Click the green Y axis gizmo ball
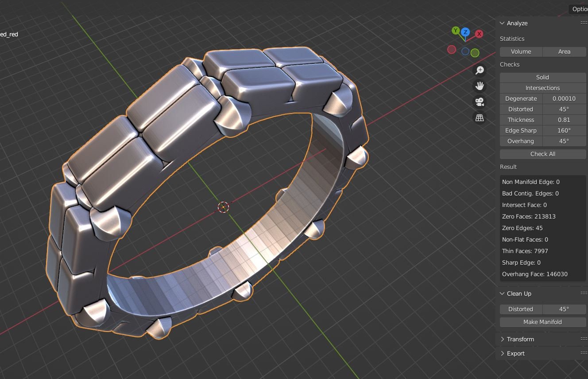This screenshot has width=588, height=379. [x=456, y=31]
